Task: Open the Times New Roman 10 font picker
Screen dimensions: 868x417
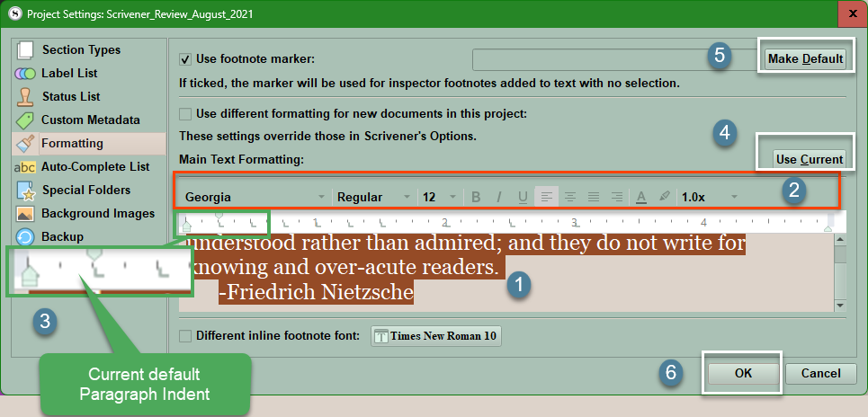Action: pyautogui.click(x=436, y=336)
